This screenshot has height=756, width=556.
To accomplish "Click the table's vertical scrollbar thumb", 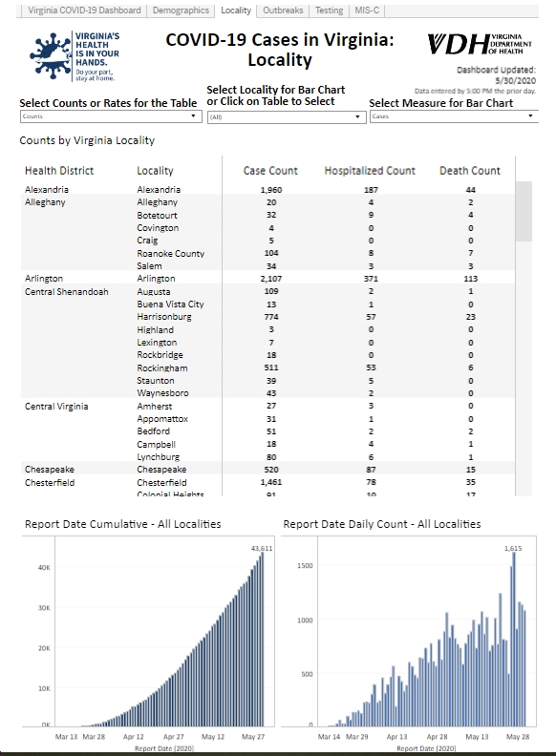I will point(524,211).
